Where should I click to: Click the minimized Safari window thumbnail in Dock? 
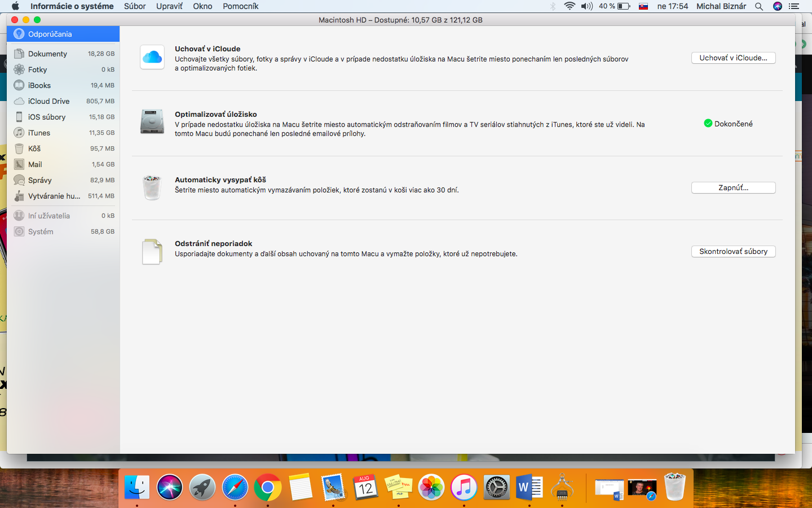tap(642, 488)
